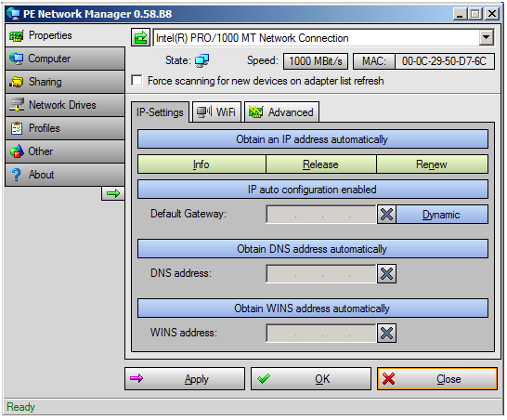Click the green arrow collapse sidebar button
This screenshot has width=507, height=420.
click(x=113, y=193)
